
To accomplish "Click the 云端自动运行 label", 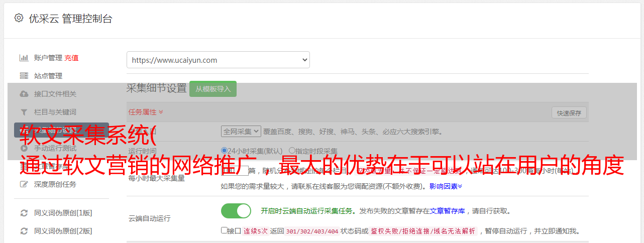I will pyautogui.click(x=150, y=218).
